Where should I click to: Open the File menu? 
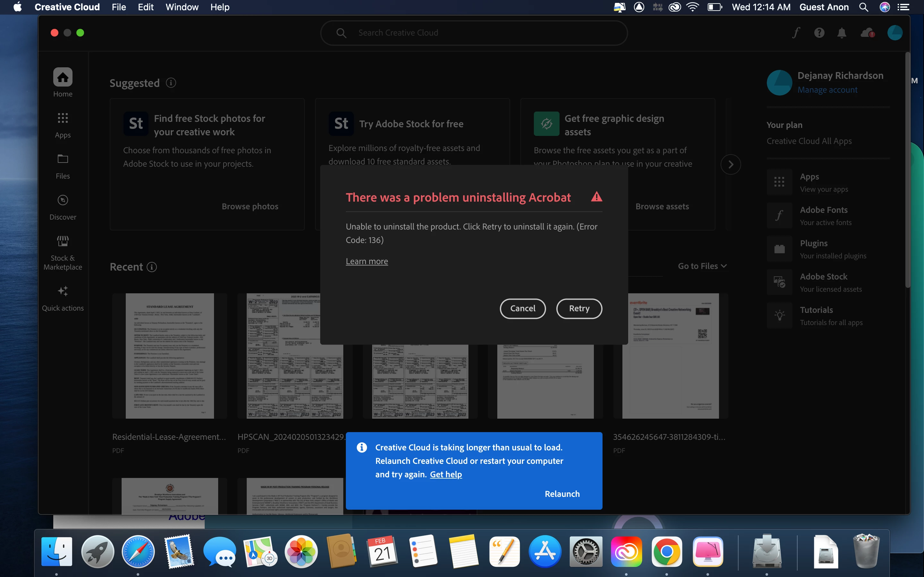point(119,7)
